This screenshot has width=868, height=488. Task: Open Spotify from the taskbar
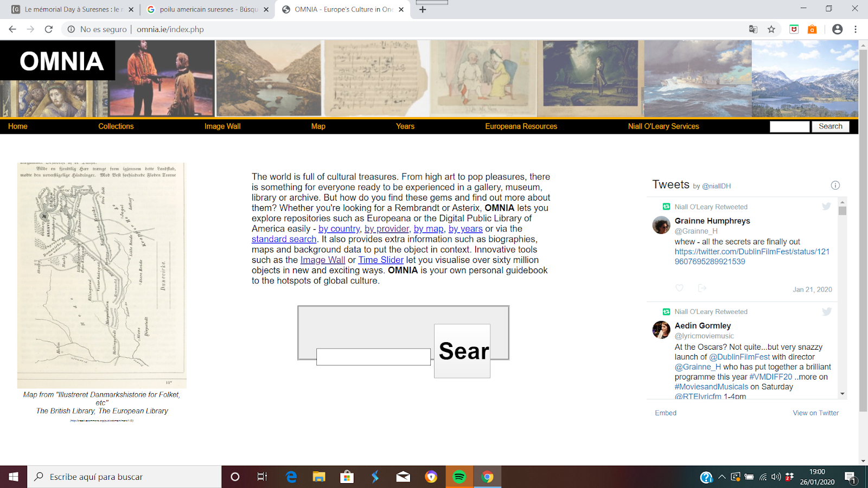[459, 477]
